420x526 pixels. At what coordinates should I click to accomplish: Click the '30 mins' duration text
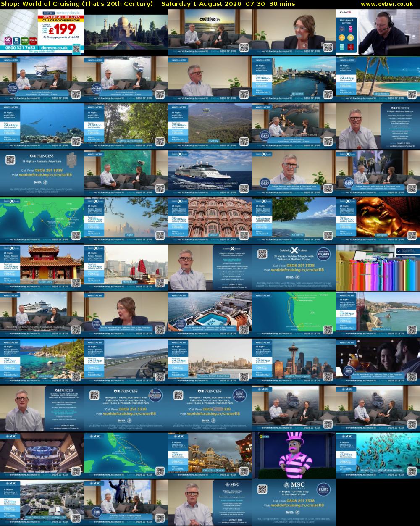pos(283,4)
